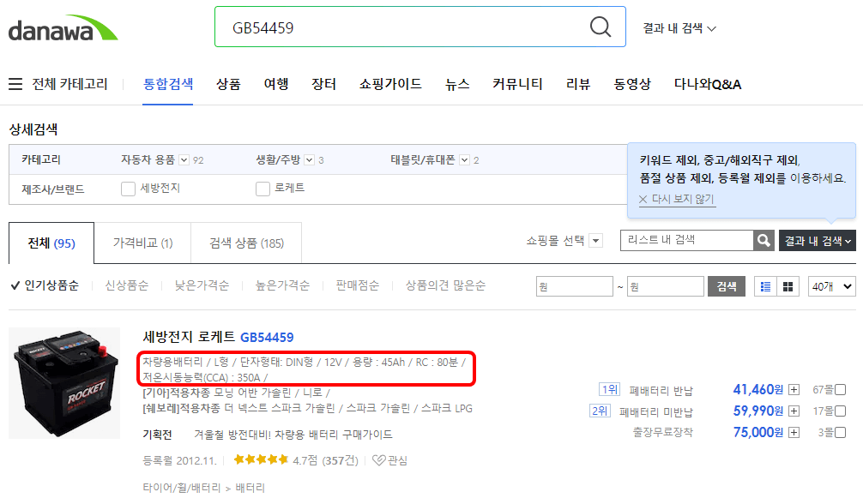Open the 세방전지 로케트 GB54459 product title
The image size is (863, 504).
pos(218,337)
